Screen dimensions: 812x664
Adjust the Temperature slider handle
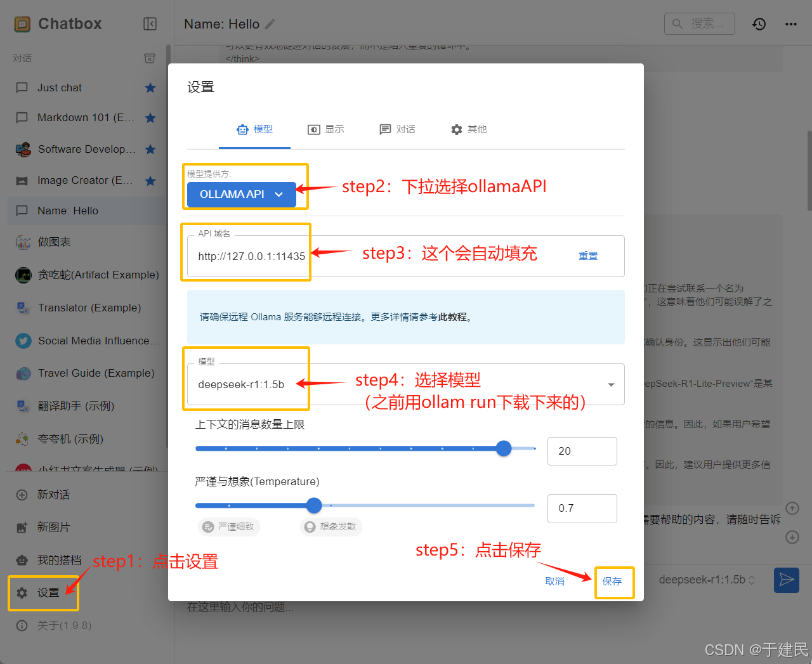click(x=314, y=505)
